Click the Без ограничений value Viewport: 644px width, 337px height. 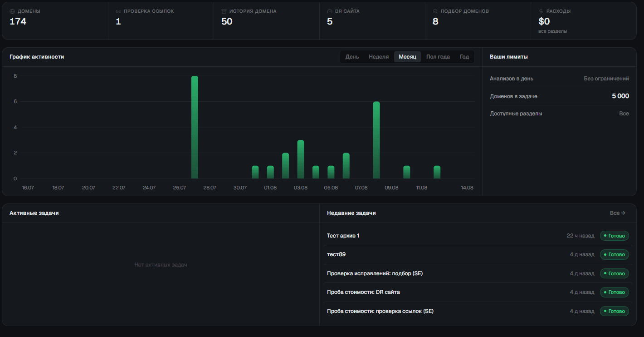(x=606, y=79)
